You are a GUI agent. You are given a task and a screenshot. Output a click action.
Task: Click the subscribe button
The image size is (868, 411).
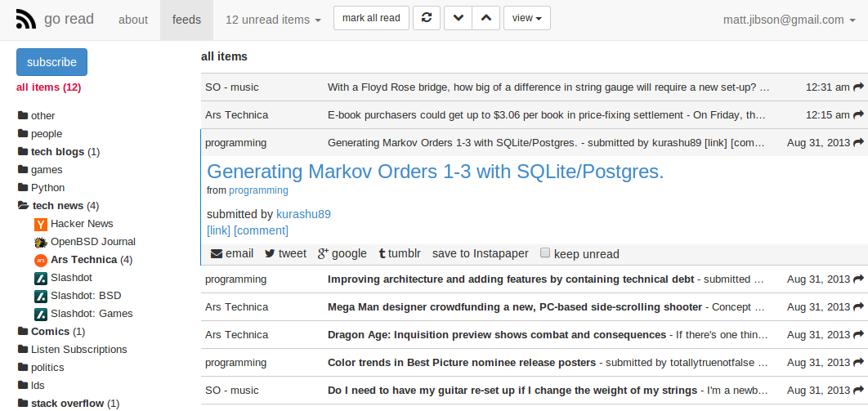coord(51,62)
